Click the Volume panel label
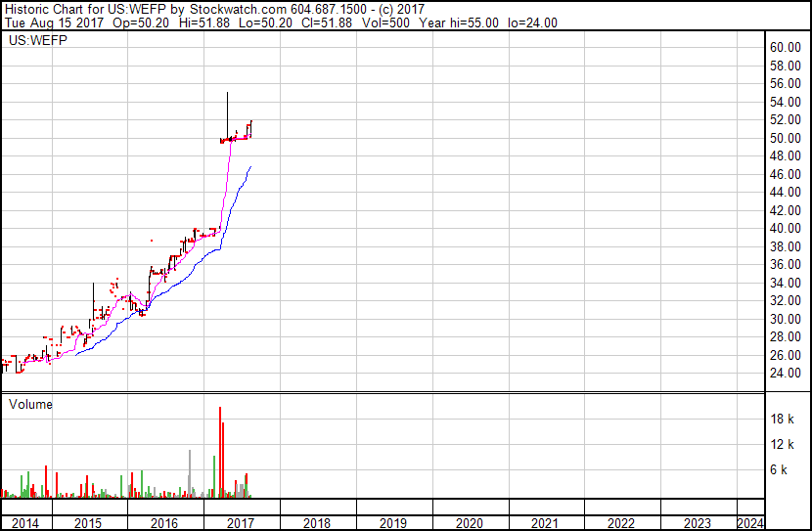 coord(30,404)
